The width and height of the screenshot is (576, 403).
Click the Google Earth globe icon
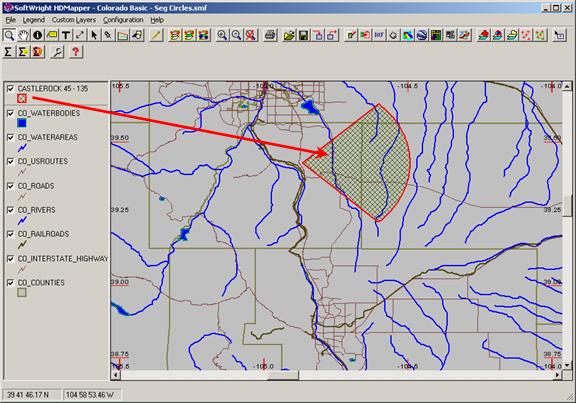[x=422, y=35]
